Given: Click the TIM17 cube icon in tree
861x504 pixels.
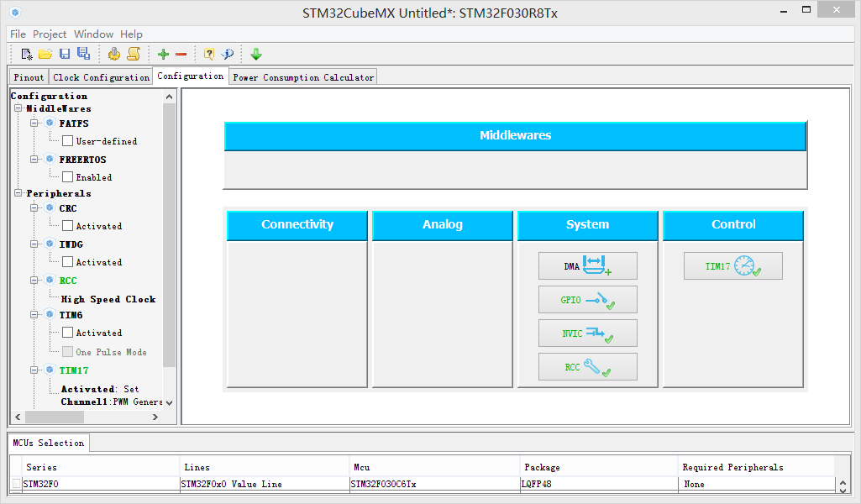Looking at the screenshot, I should (x=50, y=370).
